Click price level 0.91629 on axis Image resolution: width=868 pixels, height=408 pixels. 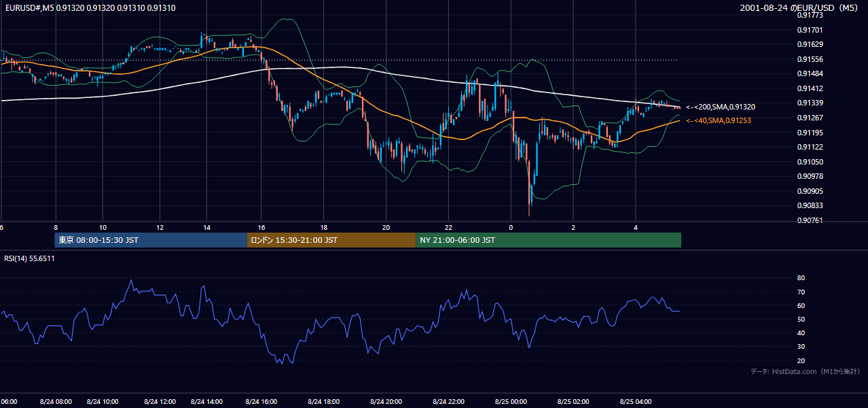pos(810,44)
